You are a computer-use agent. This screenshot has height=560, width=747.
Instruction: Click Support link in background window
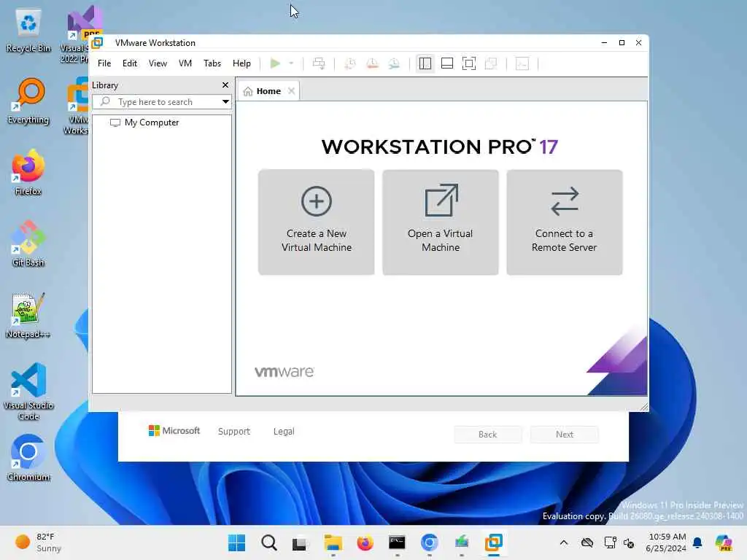pyautogui.click(x=234, y=432)
